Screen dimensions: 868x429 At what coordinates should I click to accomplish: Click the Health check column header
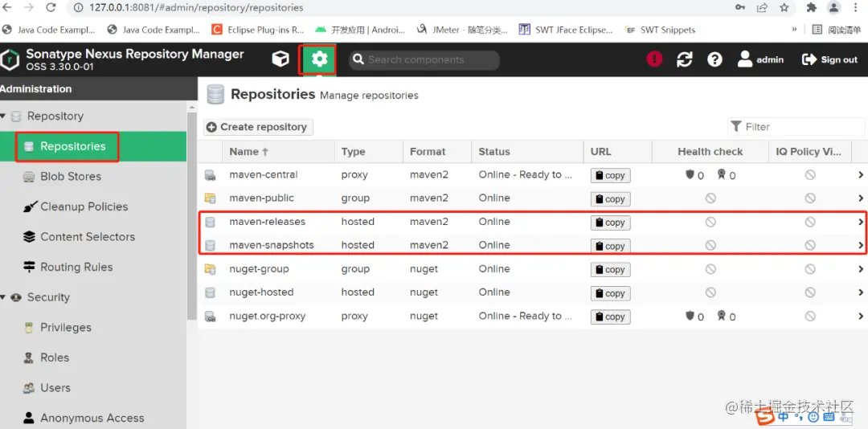(x=710, y=152)
